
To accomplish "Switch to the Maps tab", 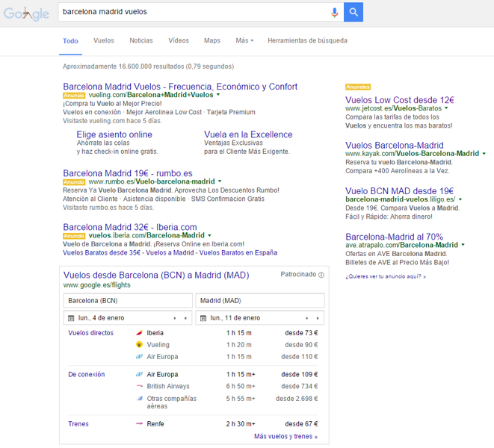I will 212,40.
